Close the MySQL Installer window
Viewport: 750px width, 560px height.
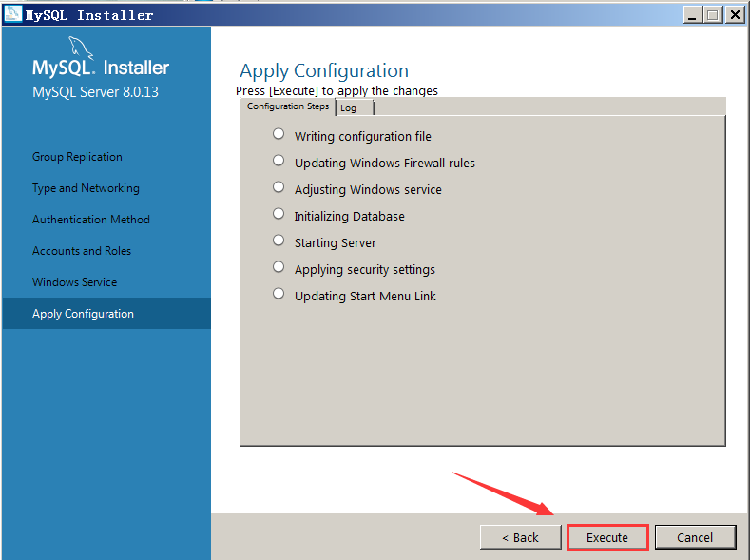pyautogui.click(x=735, y=15)
